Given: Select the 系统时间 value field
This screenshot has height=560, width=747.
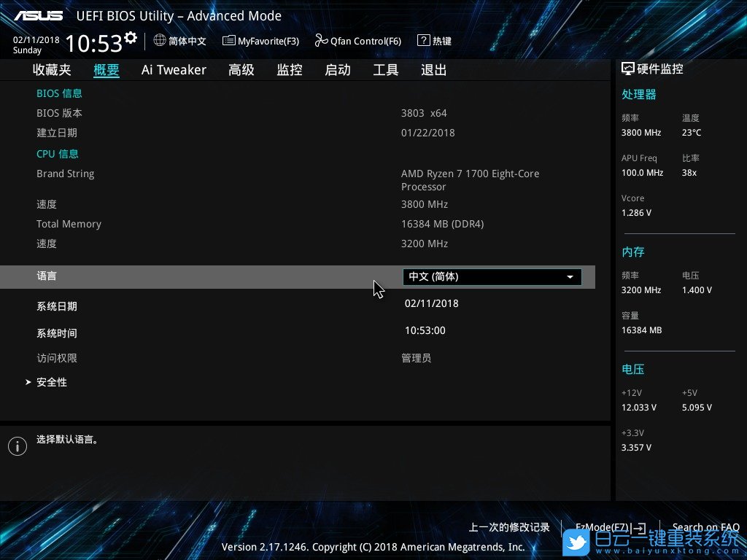Looking at the screenshot, I should pyautogui.click(x=425, y=330).
